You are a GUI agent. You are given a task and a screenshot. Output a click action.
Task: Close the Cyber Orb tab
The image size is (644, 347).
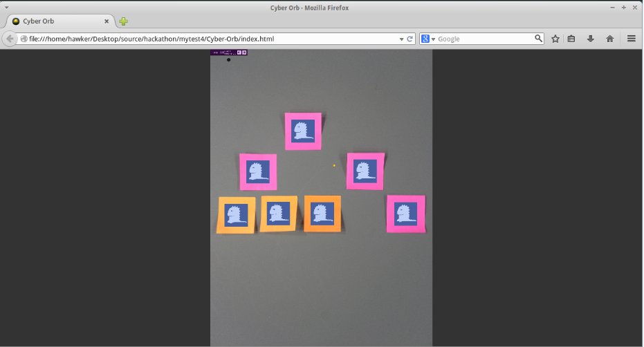(107, 21)
